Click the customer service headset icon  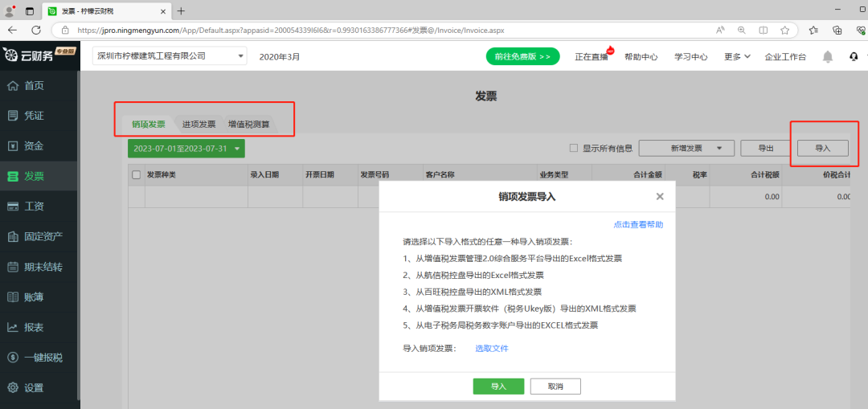tap(854, 56)
